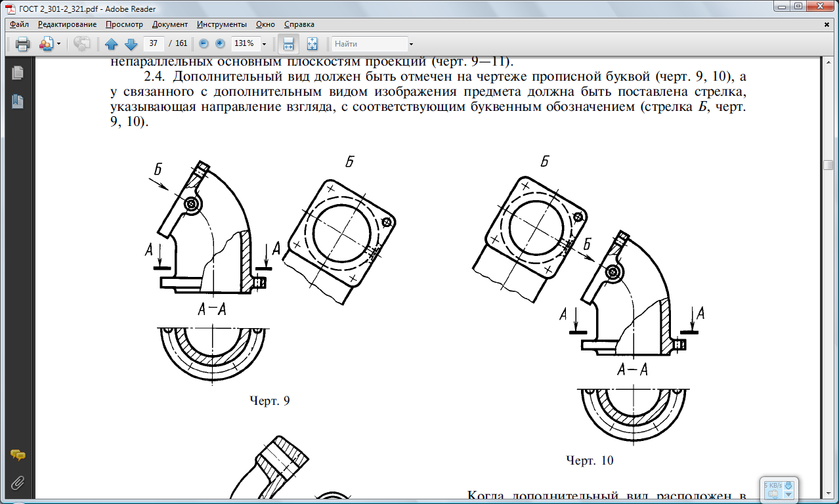Open the Документ menu
This screenshot has width=839, height=504.
coord(170,24)
